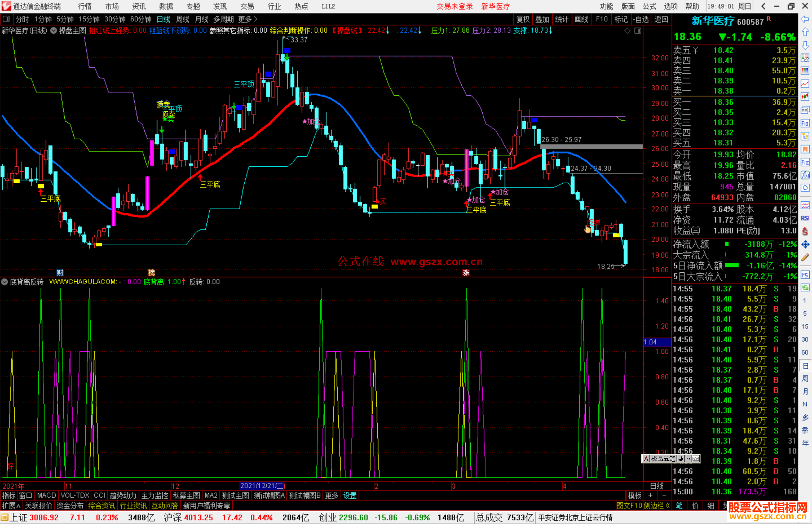Click the layout panel icon left of 分时

pos(6,19)
